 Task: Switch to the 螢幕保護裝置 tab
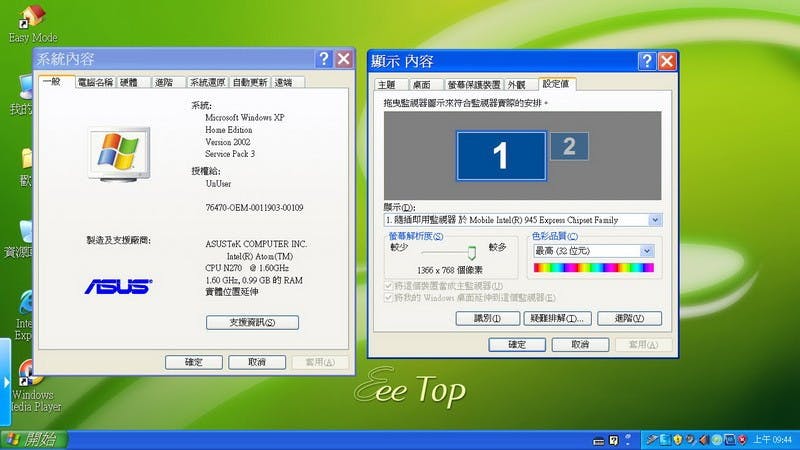(474, 85)
